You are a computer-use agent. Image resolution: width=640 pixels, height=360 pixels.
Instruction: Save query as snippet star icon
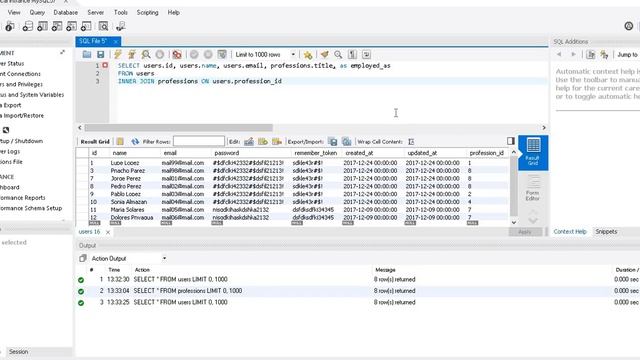pos(308,54)
